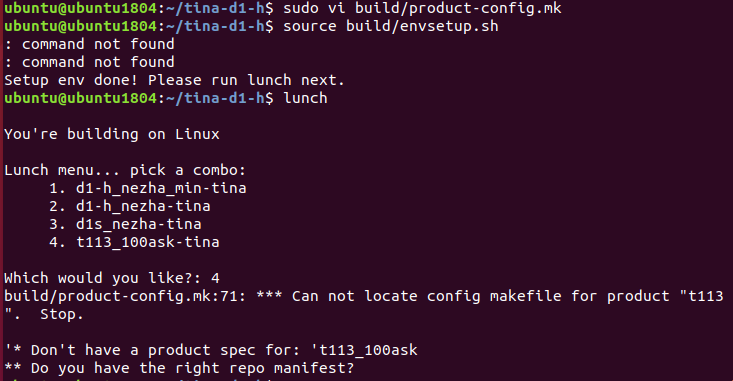
Task: Click the 'You're building on Linux' line
Action: pyautogui.click(x=112, y=134)
